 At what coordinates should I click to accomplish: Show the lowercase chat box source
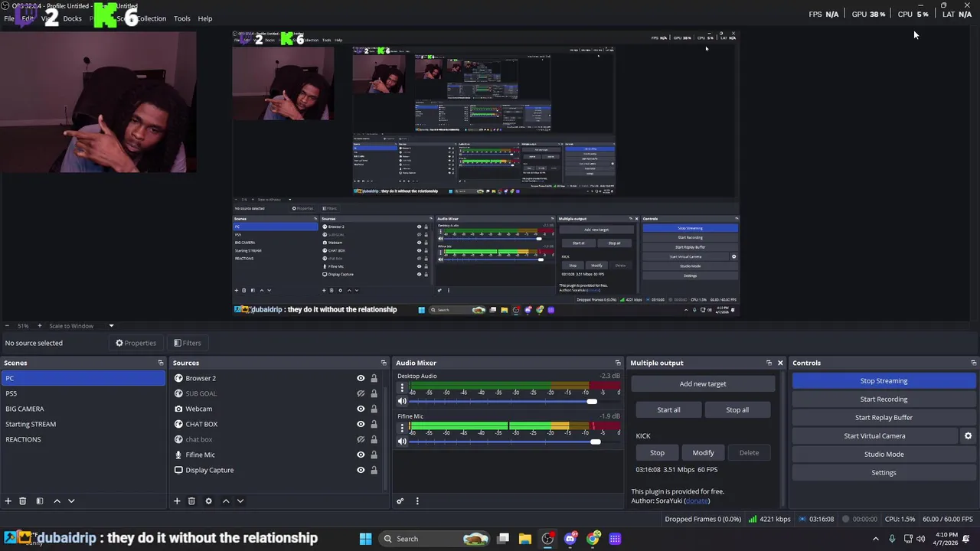[x=361, y=439]
